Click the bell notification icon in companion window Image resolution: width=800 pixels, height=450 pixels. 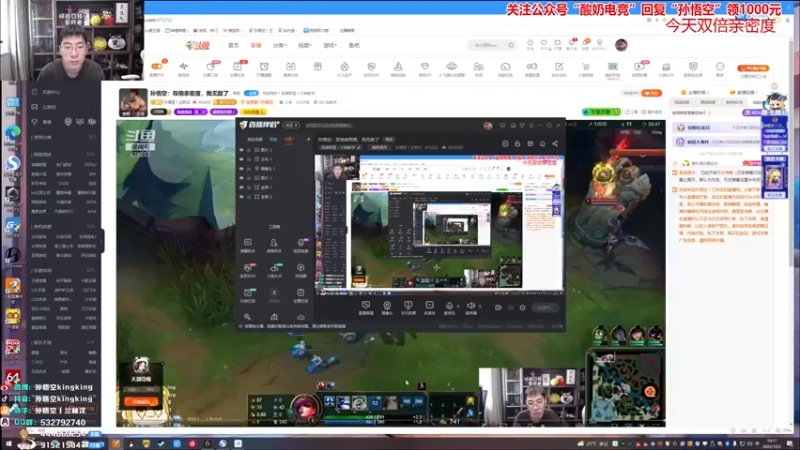[x=542, y=144]
